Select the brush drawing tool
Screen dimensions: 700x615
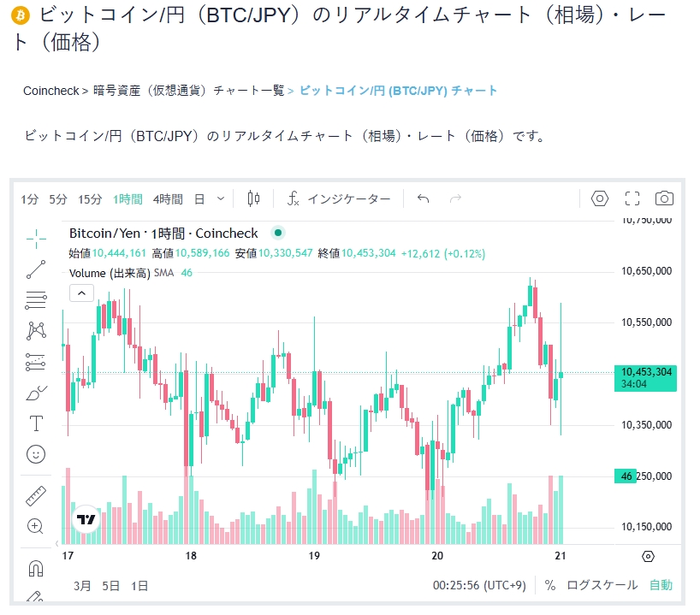pyautogui.click(x=36, y=393)
